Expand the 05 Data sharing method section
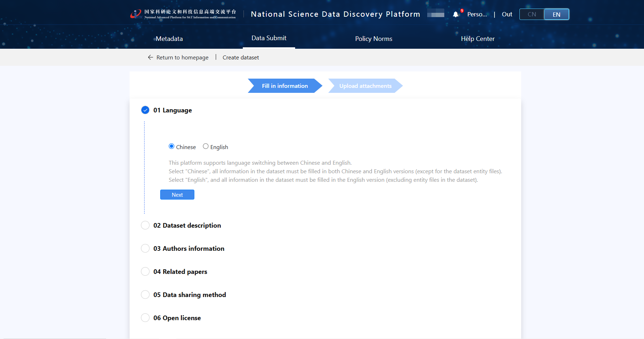This screenshot has height=339, width=644. (x=189, y=295)
